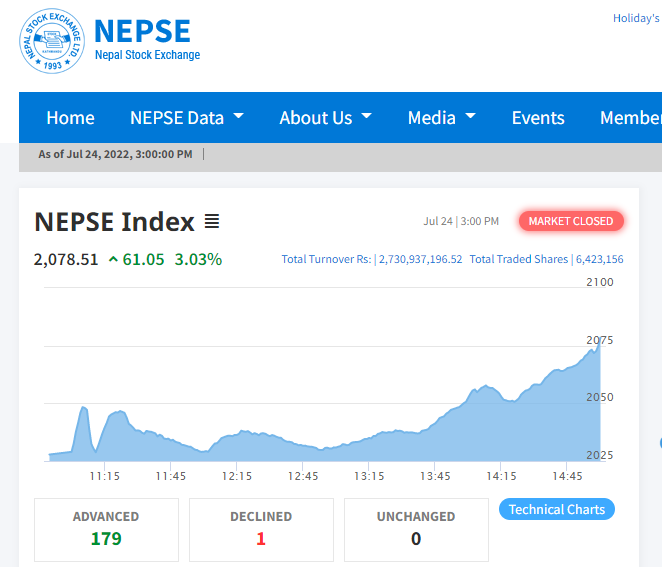Expand the NEPSE Data dropdown

[187, 118]
